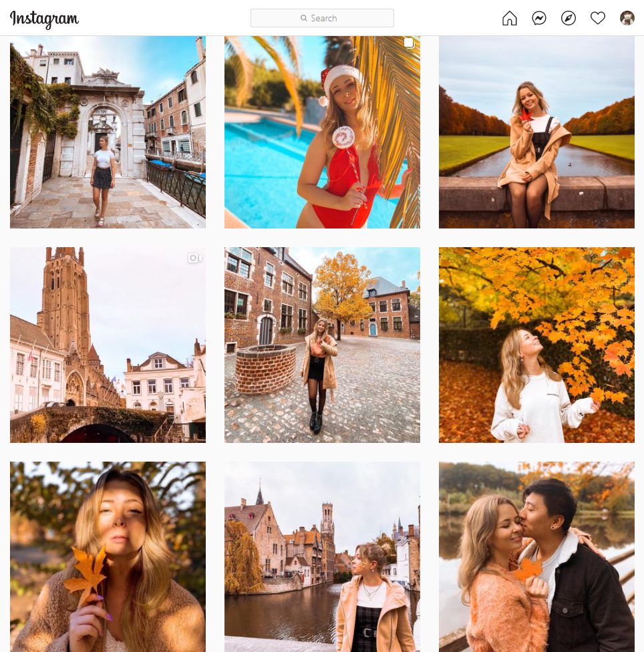The height and width of the screenshot is (652, 644).
Task: Open cobblestone courtyard brick well post
Action: (x=322, y=345)
